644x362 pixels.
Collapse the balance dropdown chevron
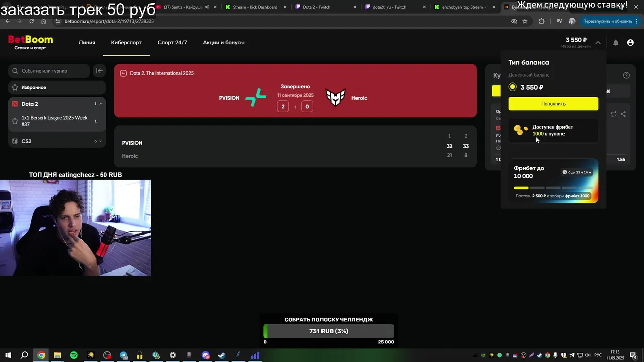coord(598,43)
